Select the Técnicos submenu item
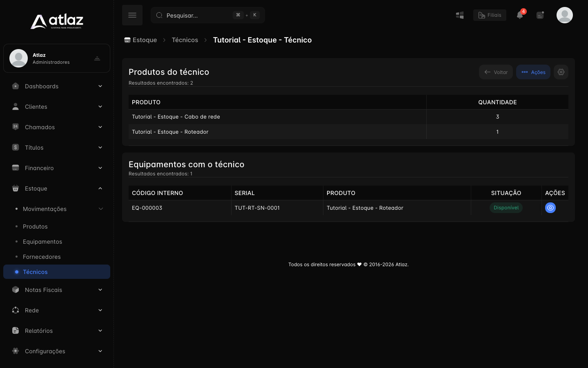 pos(57,272)
